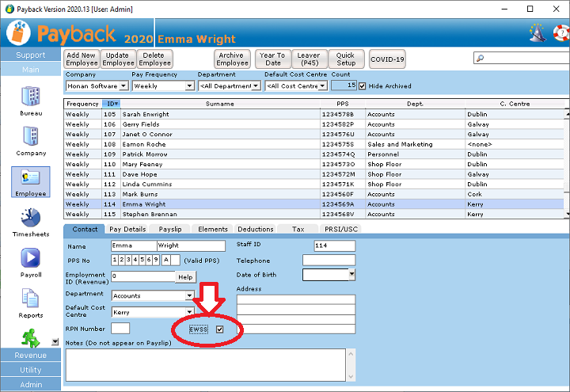The width and height of the screenshot is (570, 392).
Task: Open the Company sidebar icon
Action: pos(31,138)
